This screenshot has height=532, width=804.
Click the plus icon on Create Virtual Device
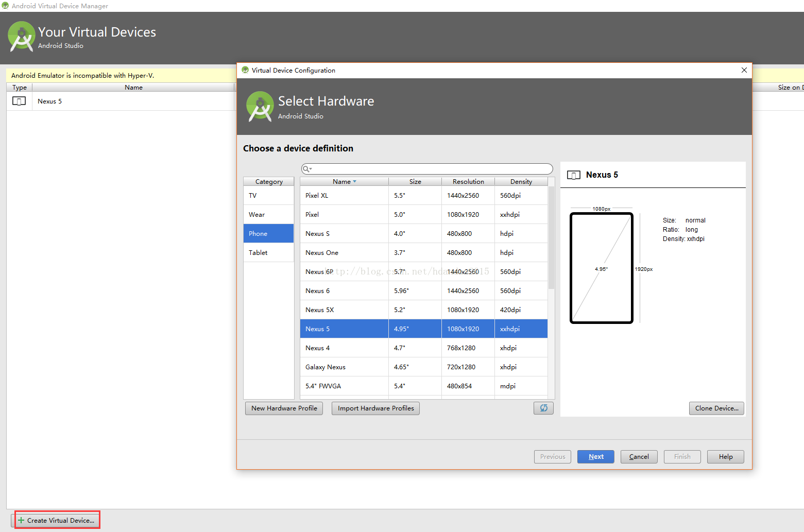21,520
